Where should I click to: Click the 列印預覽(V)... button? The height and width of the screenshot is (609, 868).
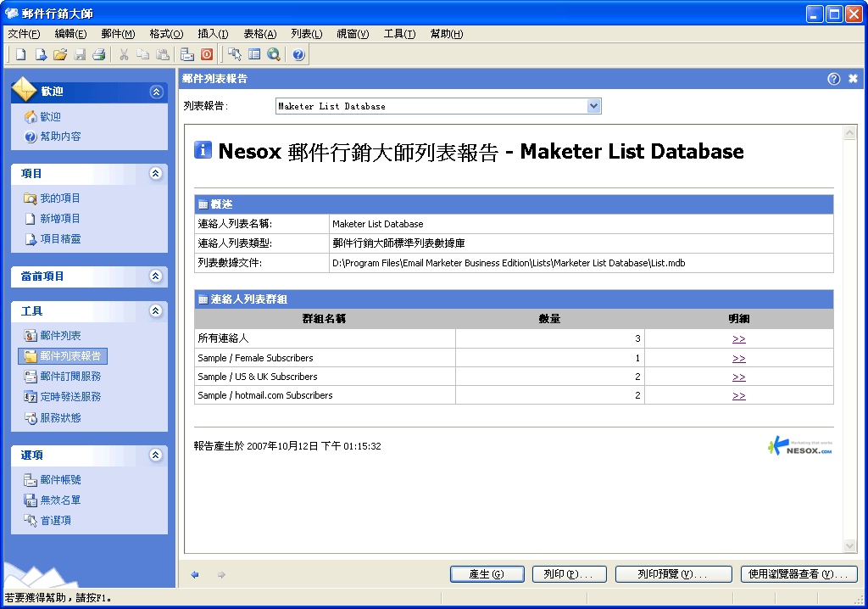pos(673,574)
